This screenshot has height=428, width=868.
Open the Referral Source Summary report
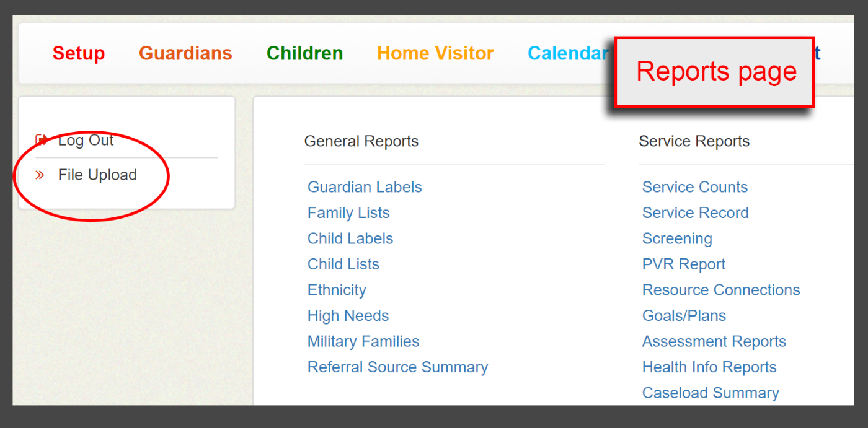click(397, 367)
